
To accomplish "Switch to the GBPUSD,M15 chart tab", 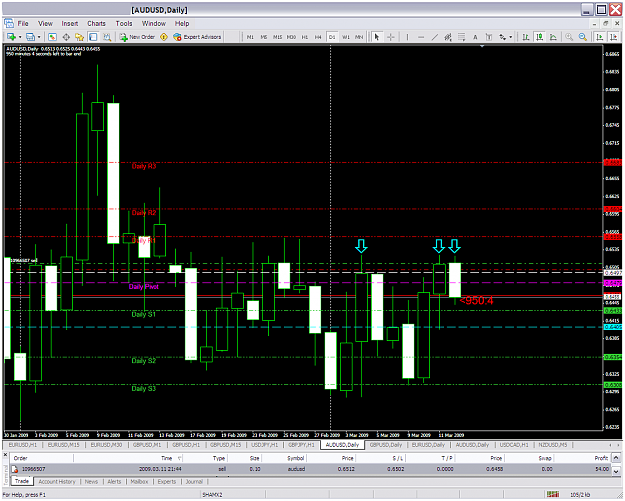I will (226, 445).
